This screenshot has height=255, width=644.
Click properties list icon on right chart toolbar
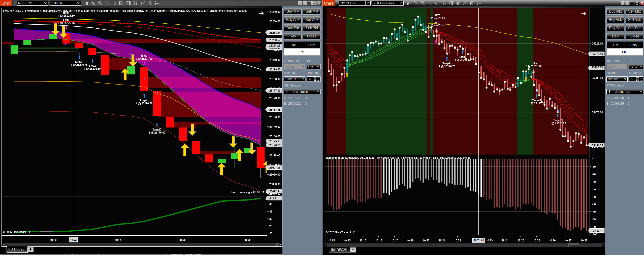coord(479,3)
